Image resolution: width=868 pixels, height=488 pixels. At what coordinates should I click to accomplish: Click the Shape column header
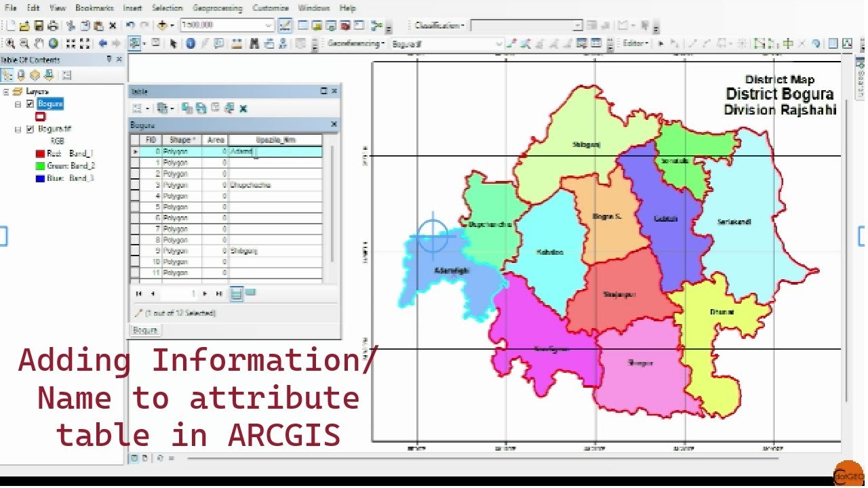(182, 140)
